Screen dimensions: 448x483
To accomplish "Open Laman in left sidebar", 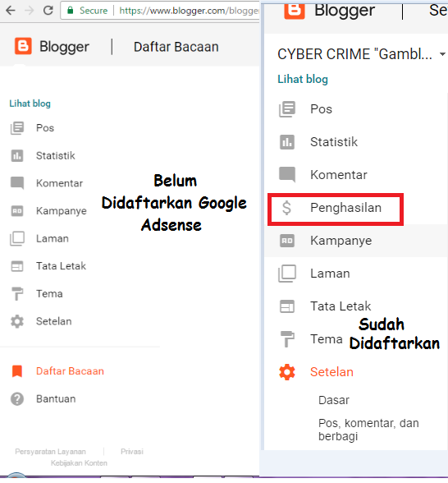I will [53, 238].
